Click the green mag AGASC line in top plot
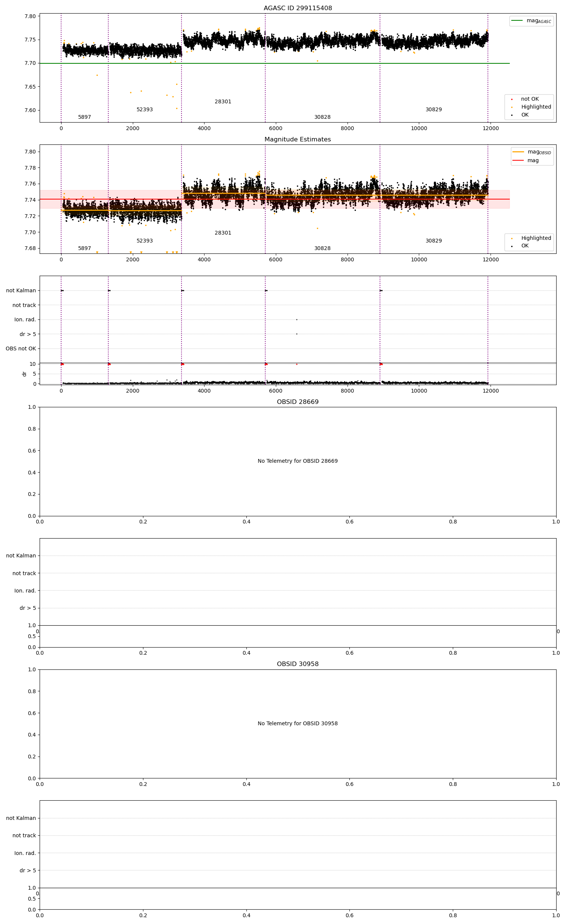This screenshot has height=924, width=566. [275, 63]
